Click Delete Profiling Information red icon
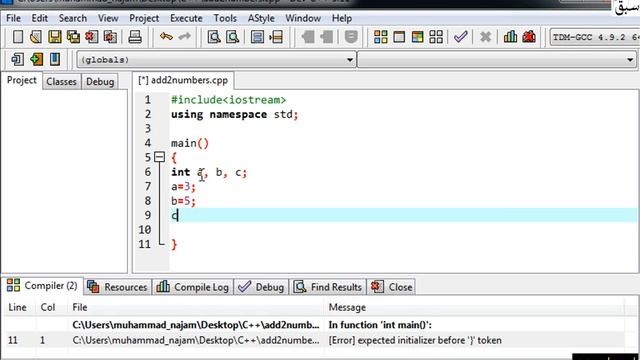This screenshot has width=640, height=360. pos(529,37)
